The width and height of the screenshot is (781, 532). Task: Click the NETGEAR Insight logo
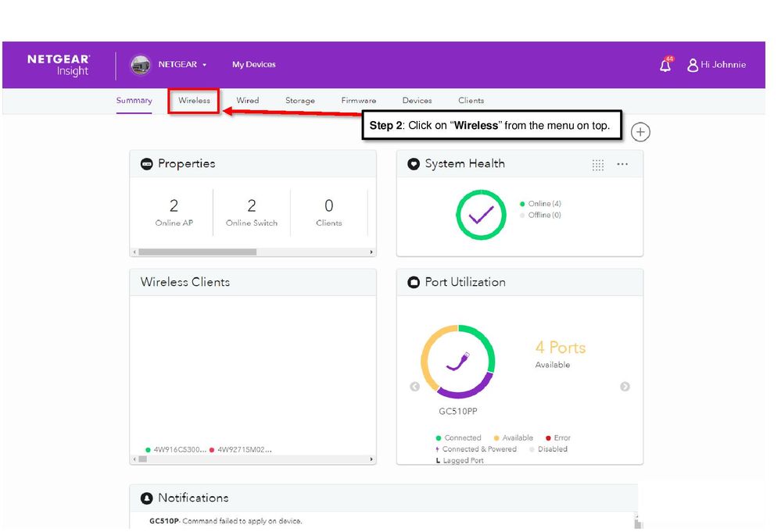pos(59,65)
